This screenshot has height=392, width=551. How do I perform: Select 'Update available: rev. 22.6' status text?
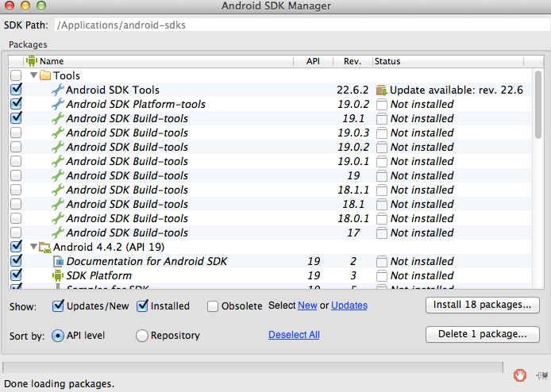pyautogui.click(x=457, y=90)
